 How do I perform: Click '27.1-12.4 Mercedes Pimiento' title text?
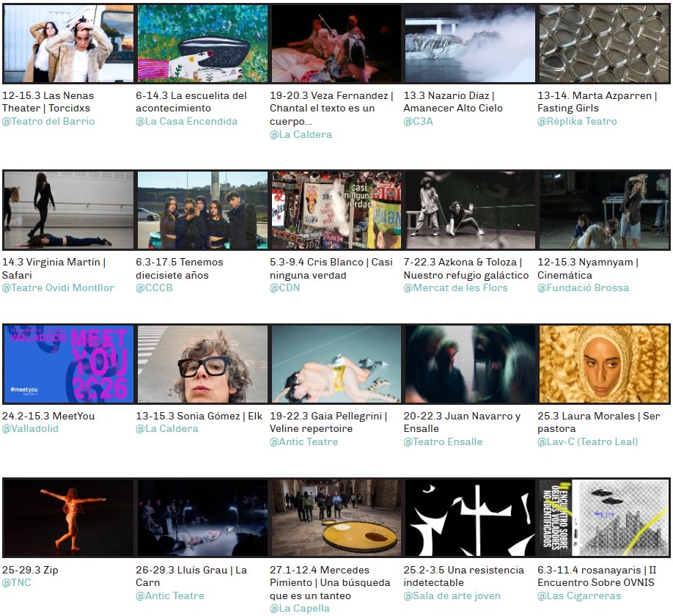click(330, 583)
